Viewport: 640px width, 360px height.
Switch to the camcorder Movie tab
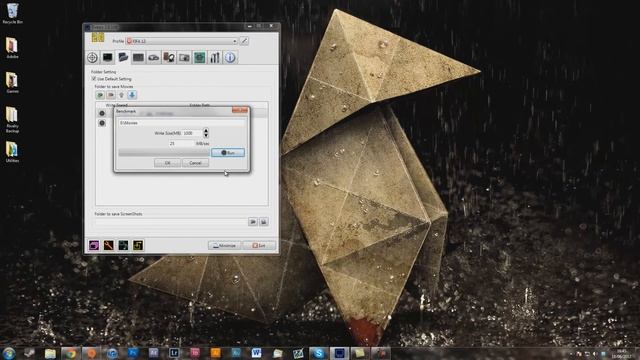[x=153, y=58]
